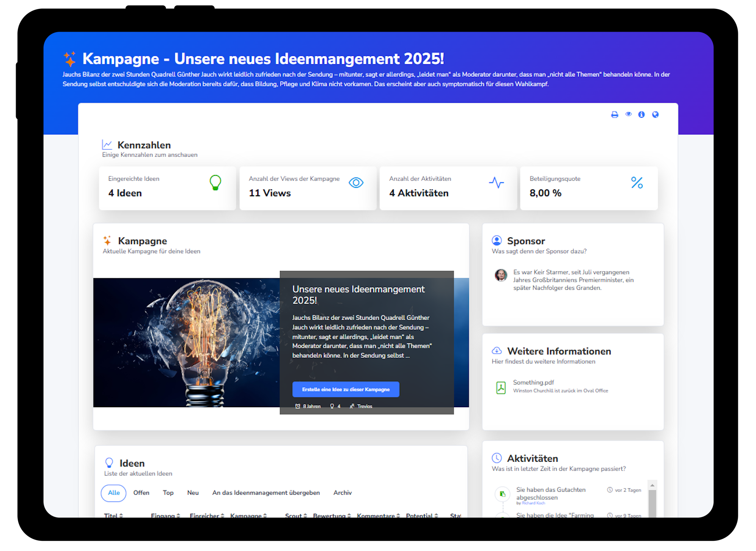Click the print icon above the Kennzahlen section
The image size is (756, 551).
pyautogui.click(x=614, y=114)
